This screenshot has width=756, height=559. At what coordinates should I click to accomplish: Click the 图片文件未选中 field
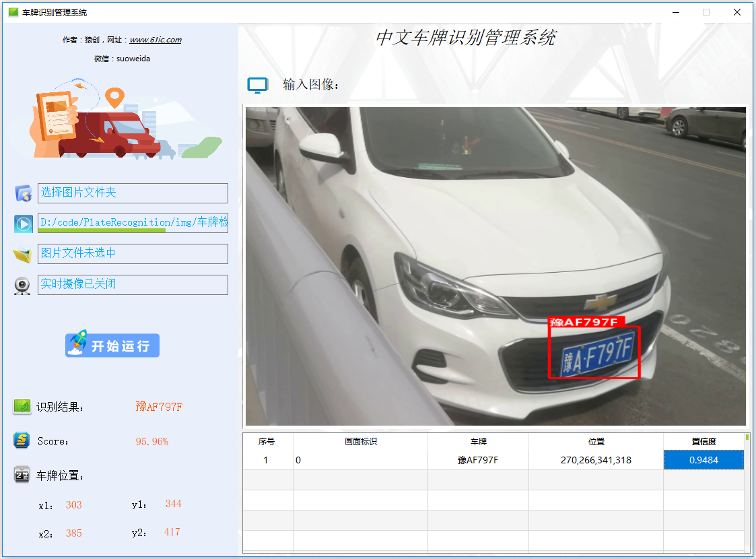tap(133, 253)
